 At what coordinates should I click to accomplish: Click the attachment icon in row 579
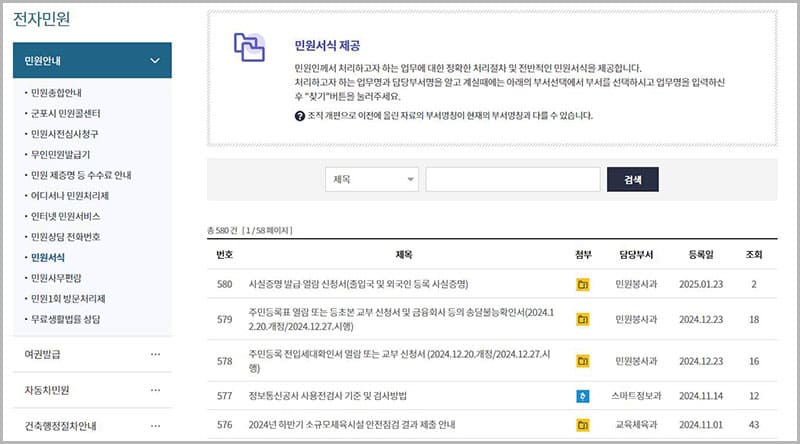[583, 319]
